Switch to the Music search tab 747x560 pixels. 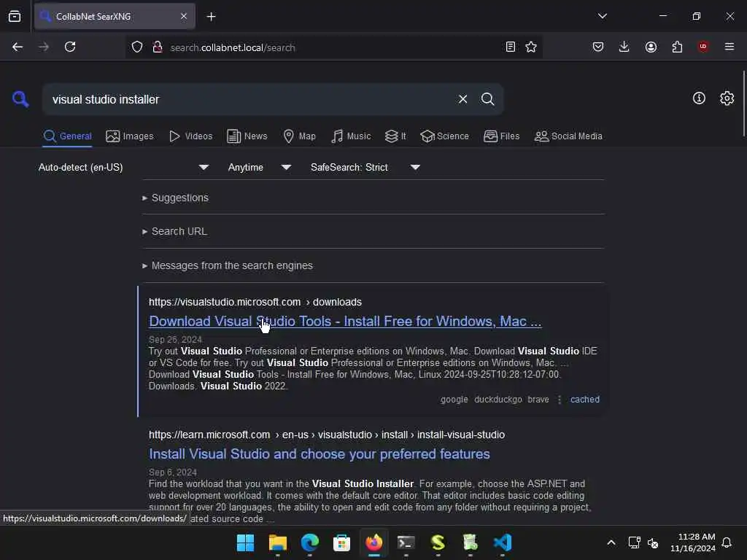tap(351, 136)
